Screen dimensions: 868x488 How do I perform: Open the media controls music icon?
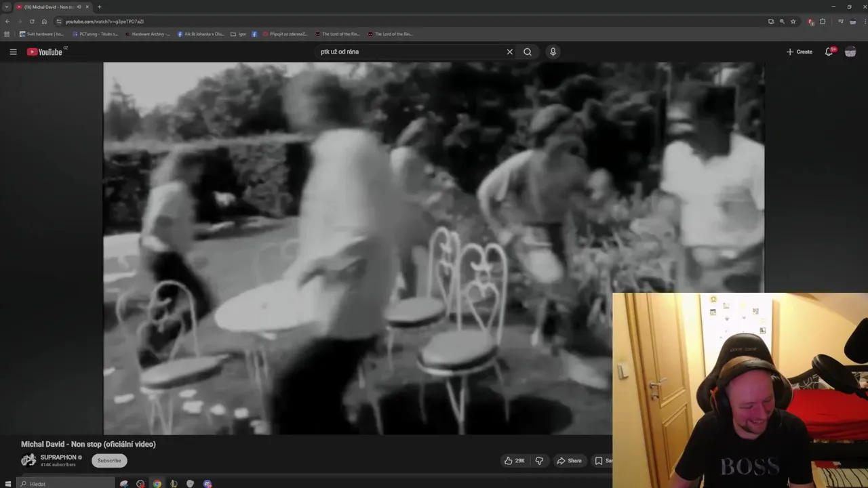(x=841, y=21)
